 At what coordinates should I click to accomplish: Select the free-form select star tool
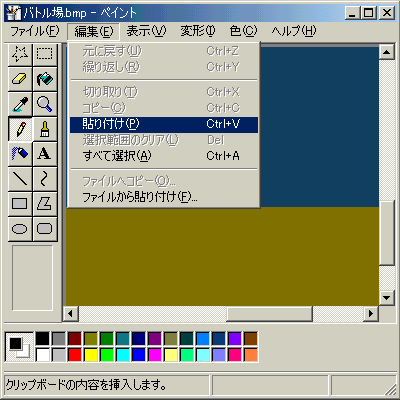coord(20,54)
